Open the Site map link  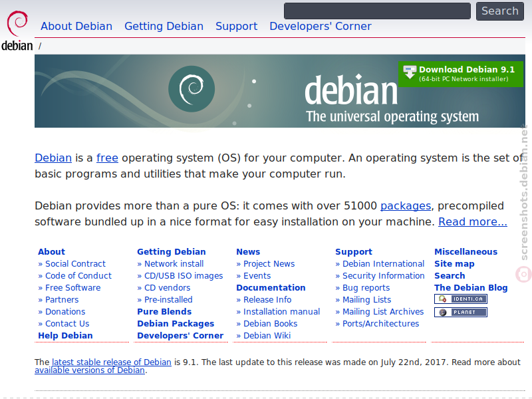[x=454, y=263]
